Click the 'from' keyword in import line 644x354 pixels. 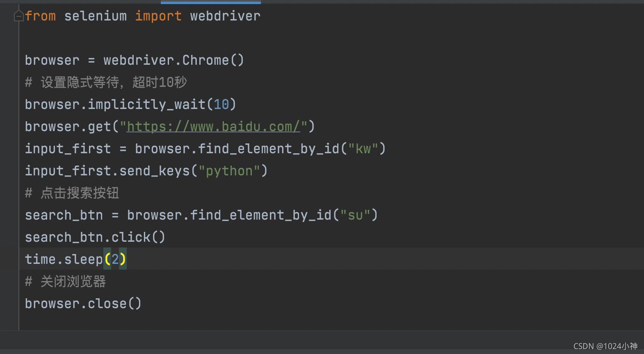(40, 16)
